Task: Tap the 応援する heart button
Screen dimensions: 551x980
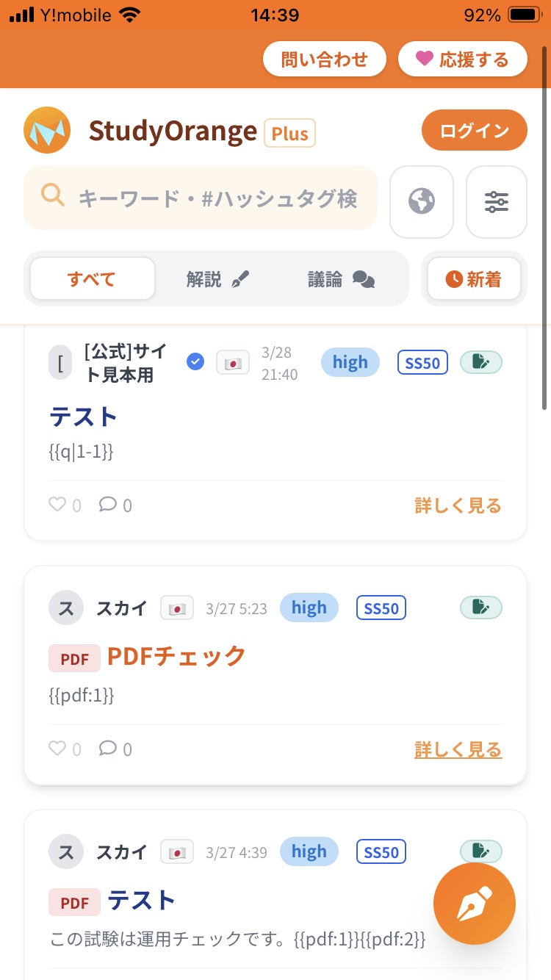Action: tap(463, 60)
